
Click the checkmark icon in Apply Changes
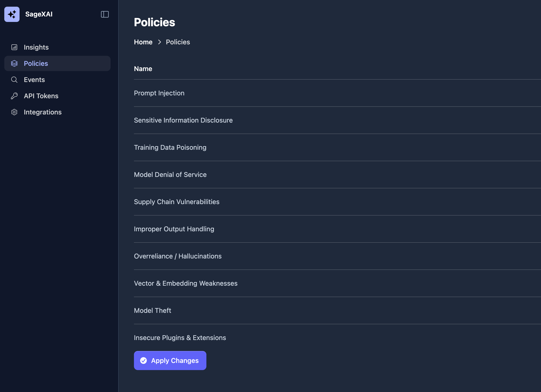point(143,361)
